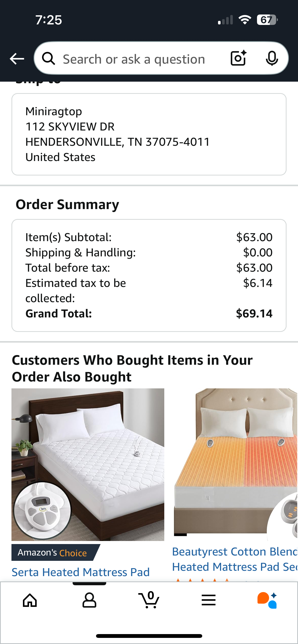
Task: Tap the Wi-Fi status icon
Action: pos(245,20)
